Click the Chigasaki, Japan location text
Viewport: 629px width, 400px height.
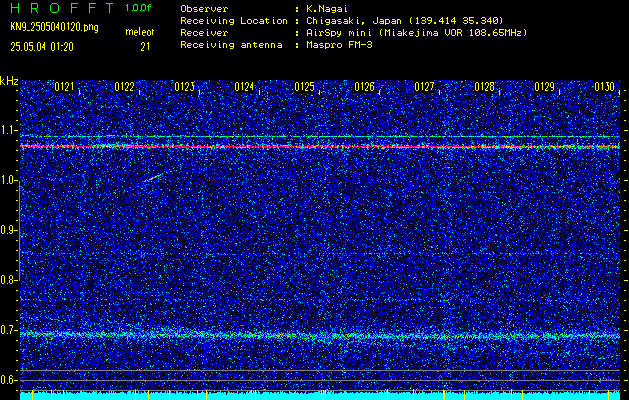coord(405,21)
